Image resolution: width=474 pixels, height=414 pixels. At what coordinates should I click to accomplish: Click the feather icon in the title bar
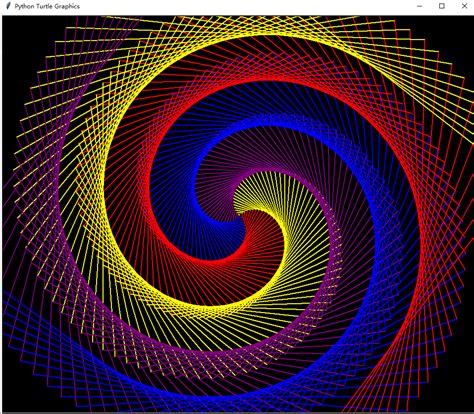pos(9,6)
